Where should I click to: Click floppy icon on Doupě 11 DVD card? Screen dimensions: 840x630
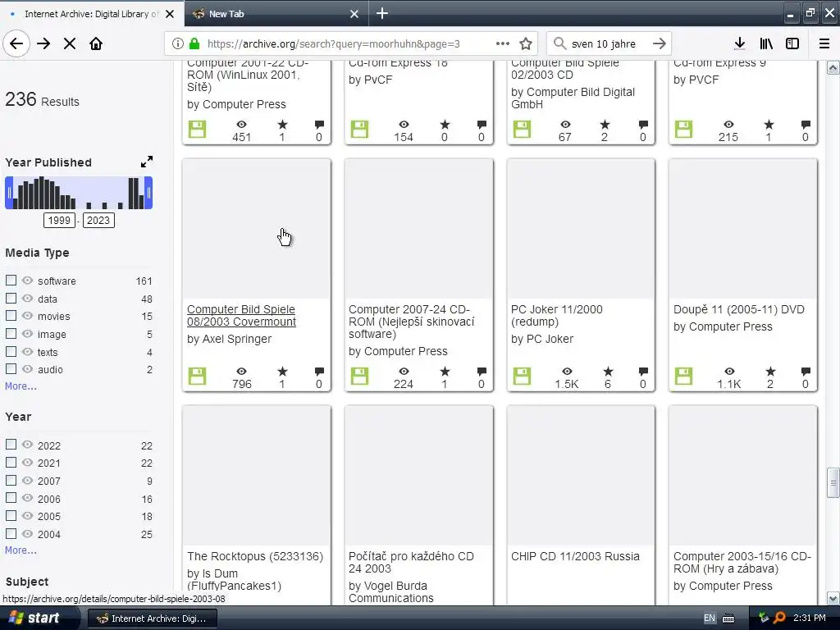(x=683, y=376)
